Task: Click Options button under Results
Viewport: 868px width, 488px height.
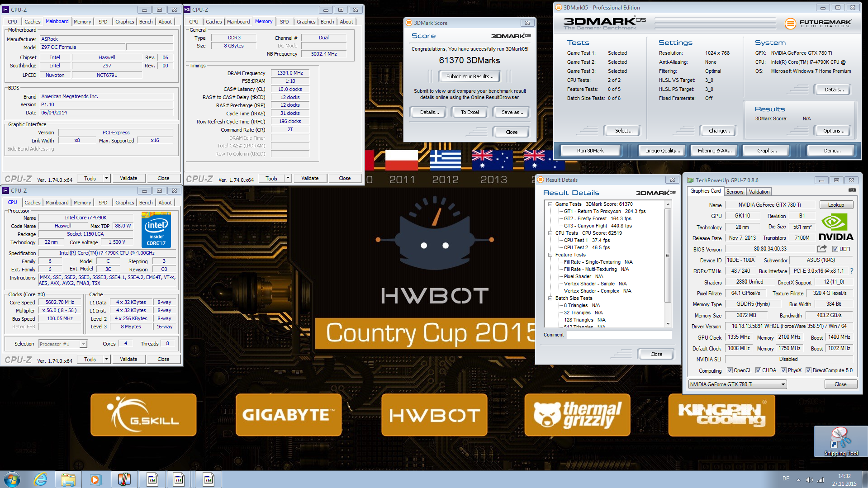Action: [x=834, y=131]
